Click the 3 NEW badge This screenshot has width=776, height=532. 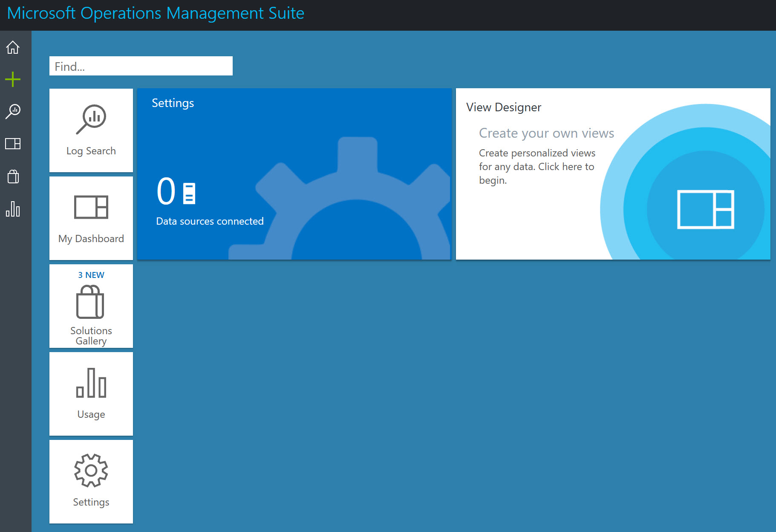coord(91,275)
